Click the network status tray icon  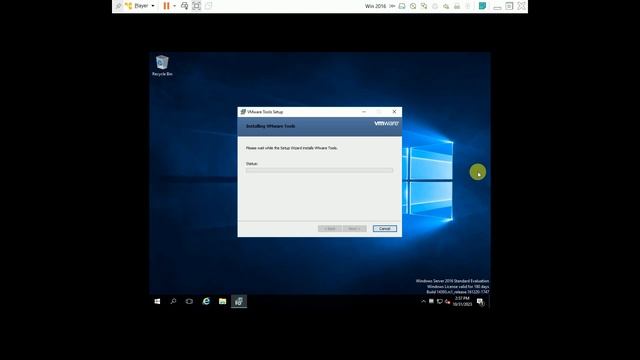tap(440, 302)
